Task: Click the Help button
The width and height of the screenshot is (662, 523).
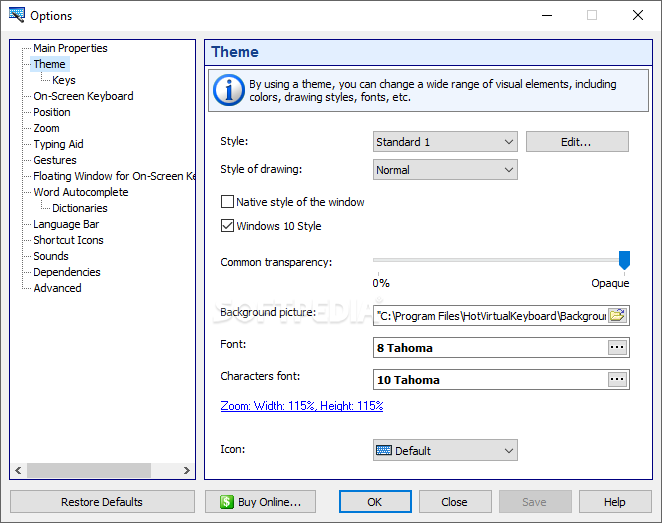Action: (615, 501)
